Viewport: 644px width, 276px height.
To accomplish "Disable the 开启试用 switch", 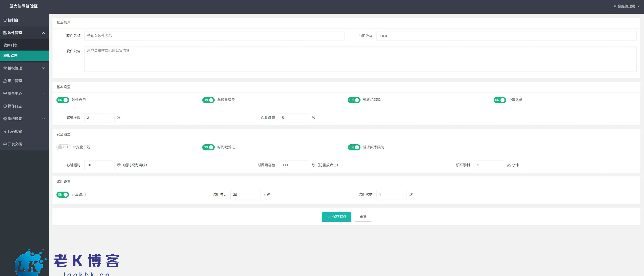I will coord(63,195).
